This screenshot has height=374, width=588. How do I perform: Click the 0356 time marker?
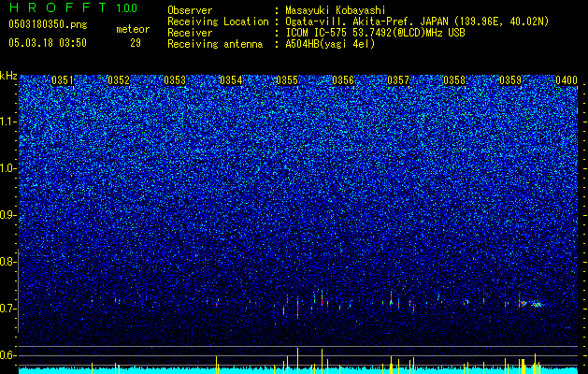[x=343, y=80]
